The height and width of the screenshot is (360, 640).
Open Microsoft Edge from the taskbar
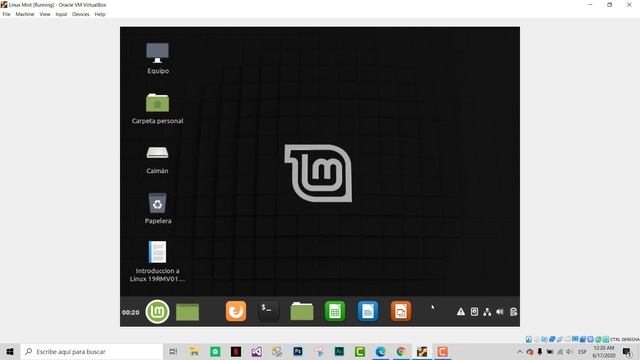(380, 351)
